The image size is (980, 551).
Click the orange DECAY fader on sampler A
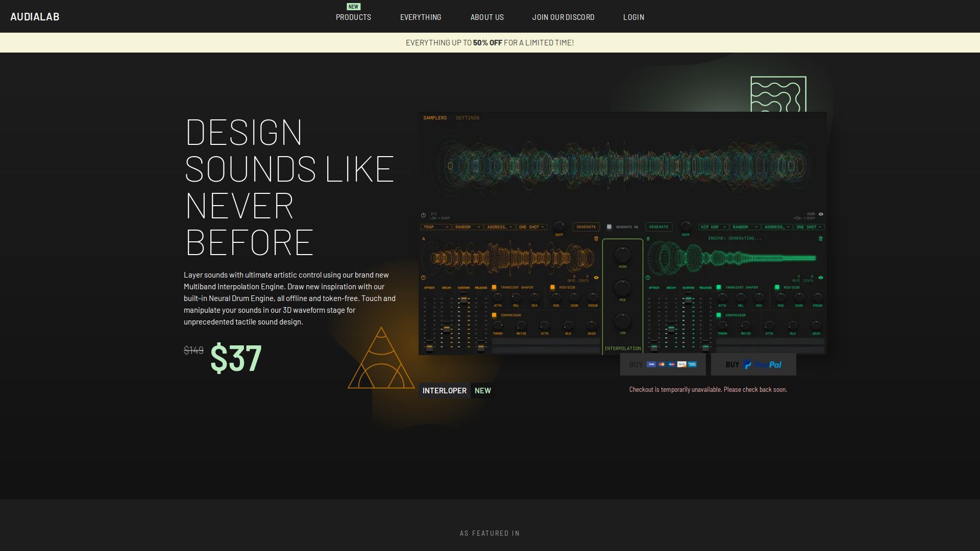(x=447, y=328)
